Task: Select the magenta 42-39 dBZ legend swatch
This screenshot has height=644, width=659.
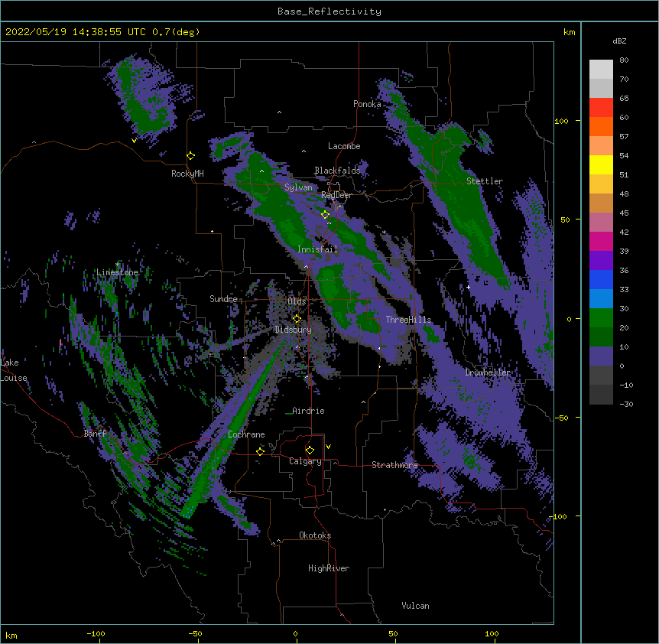Action: pos(601,241)
